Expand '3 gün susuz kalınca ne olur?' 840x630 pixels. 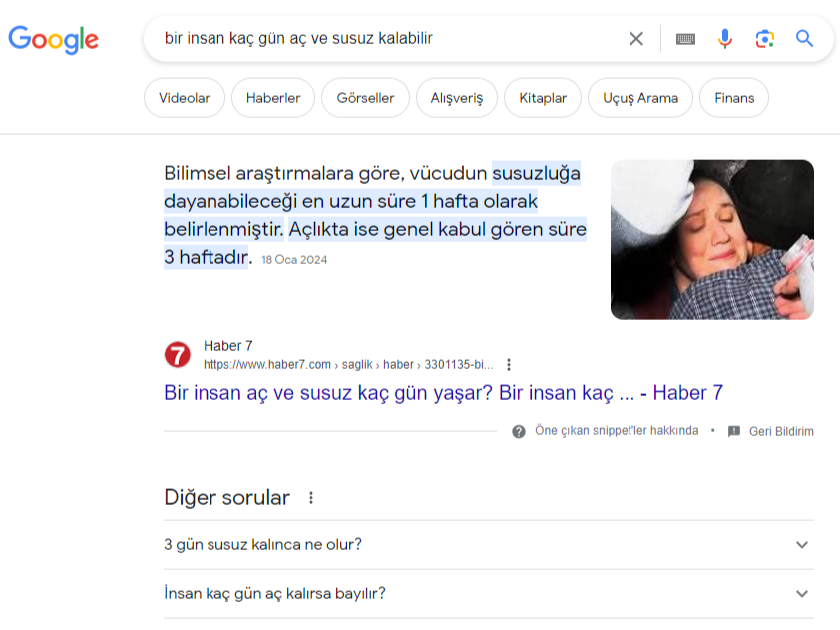[x=489, y=545]
